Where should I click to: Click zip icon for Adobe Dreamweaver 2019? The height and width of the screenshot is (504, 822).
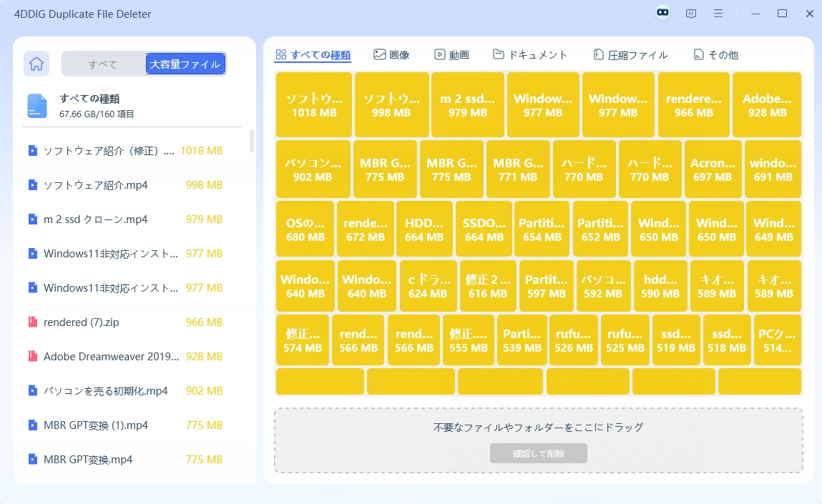(x=32, y=356)
